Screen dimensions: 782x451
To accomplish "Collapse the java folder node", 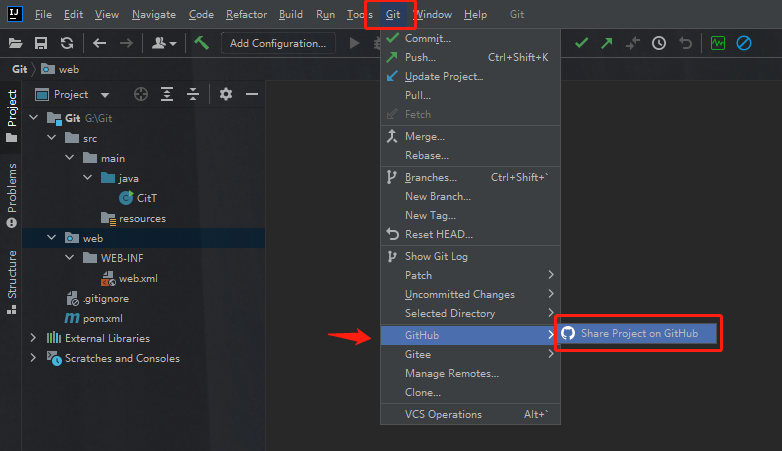I will tap(88, 178).
